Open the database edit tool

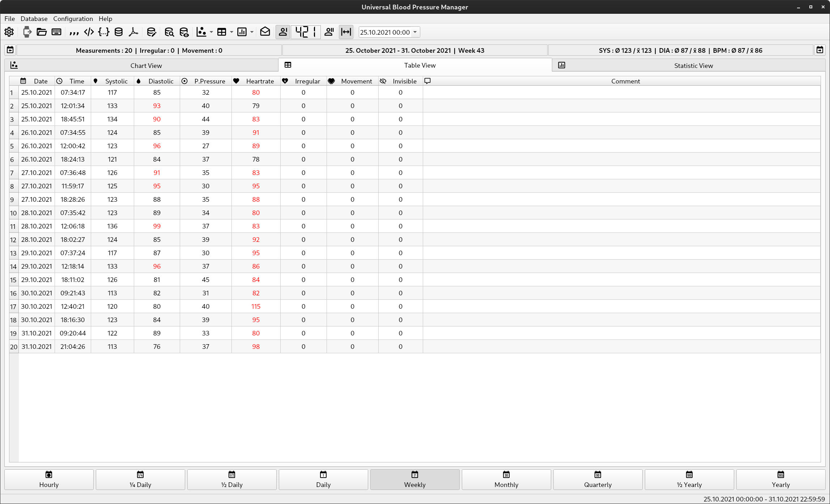tap(152, 32)
